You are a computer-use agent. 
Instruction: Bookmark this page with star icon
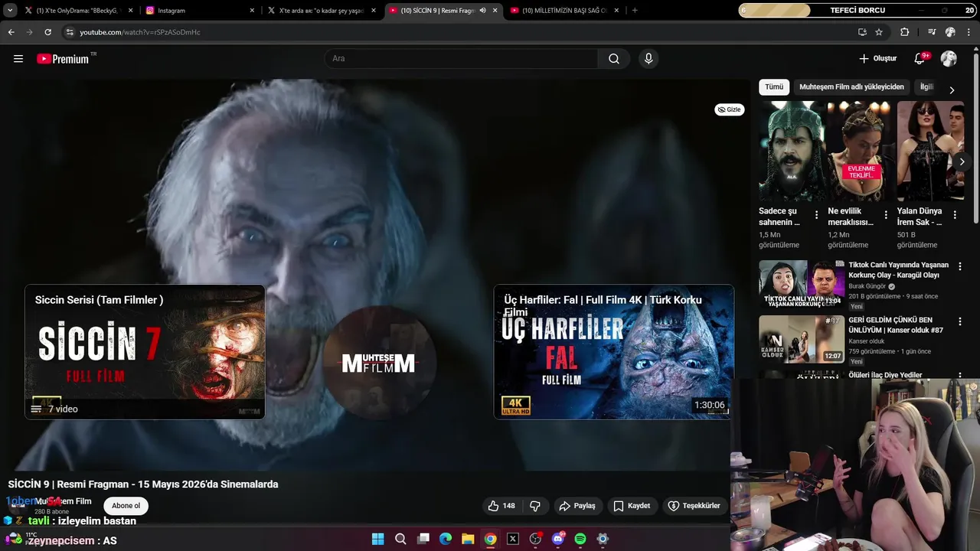click(x=879, y=32)
